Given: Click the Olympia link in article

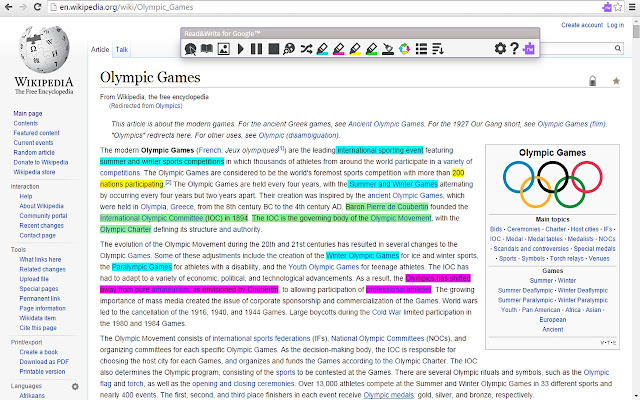Looking at the screenshot, I should (153, 207).
